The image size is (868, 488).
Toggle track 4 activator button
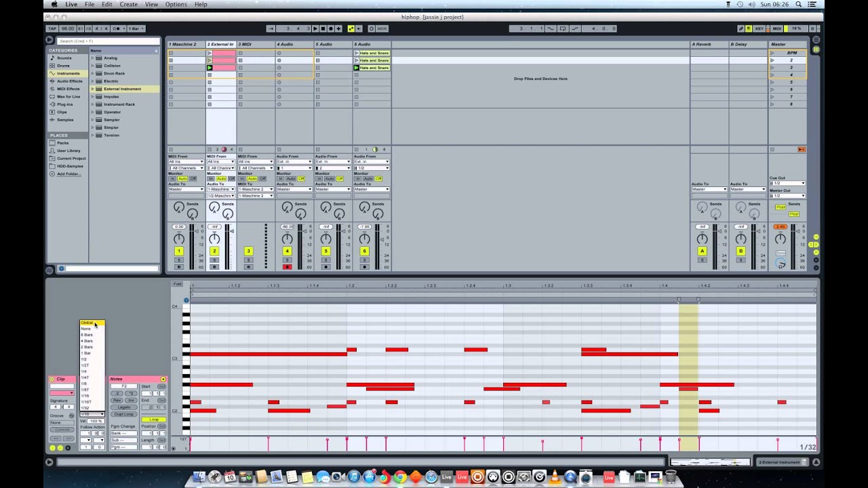point(287,251)
